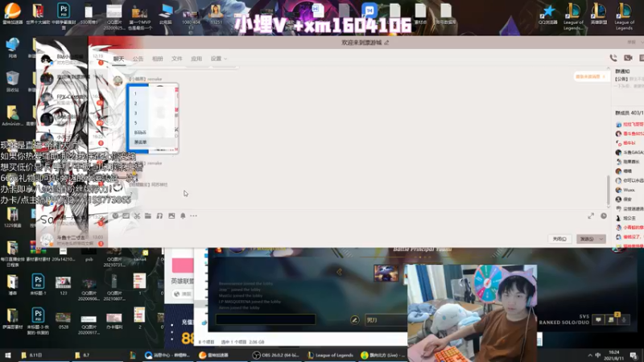
Task: Open 英雄联盟 desktop shortcut
Action: [x=599, y=14]
